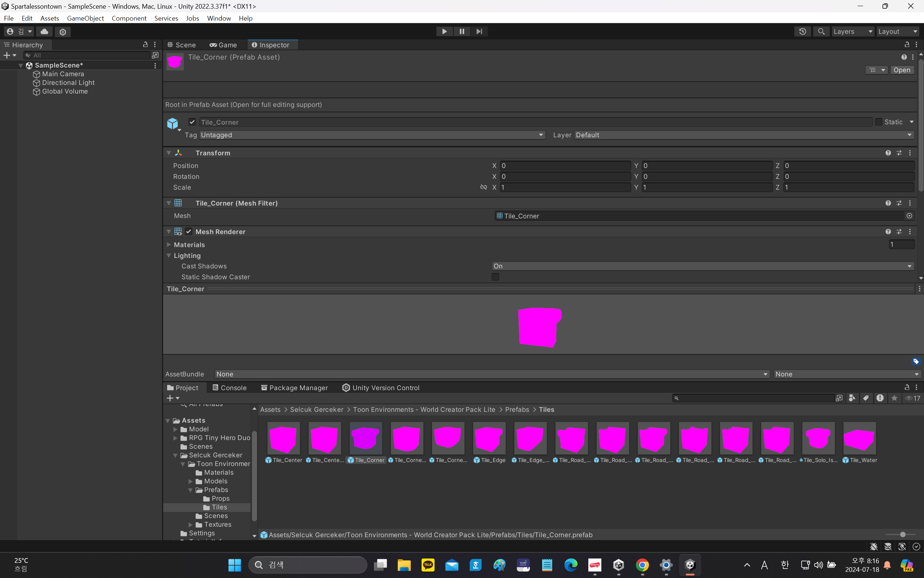Collapse the Mesh Filter component
Screen dimensions: 924x578
click(x=169, y=203)
